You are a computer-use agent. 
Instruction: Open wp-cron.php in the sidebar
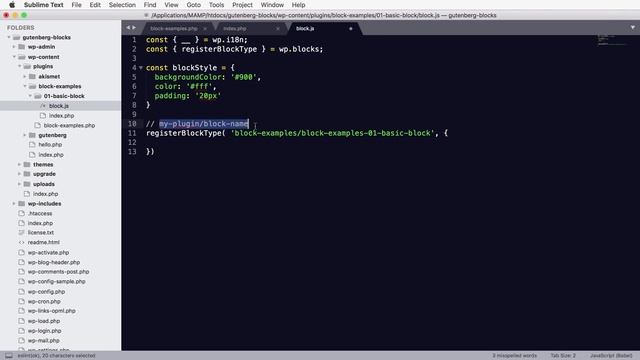44,302
